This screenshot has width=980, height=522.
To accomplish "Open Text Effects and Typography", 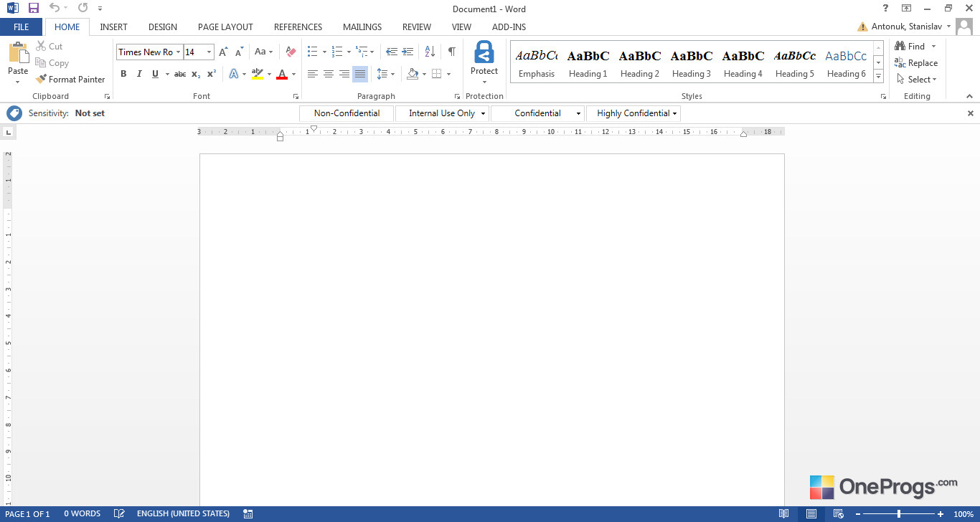I will point(233,74).
